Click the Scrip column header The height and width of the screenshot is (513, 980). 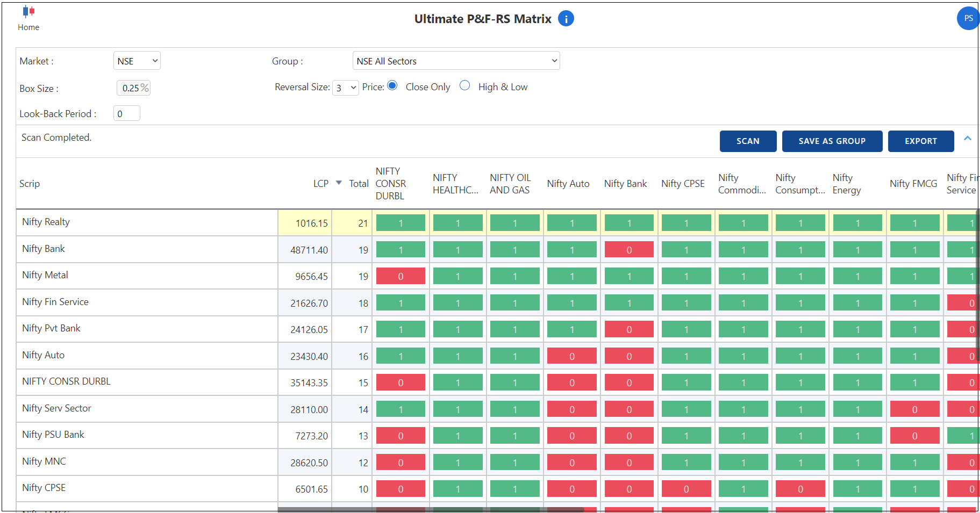[30, 184]
